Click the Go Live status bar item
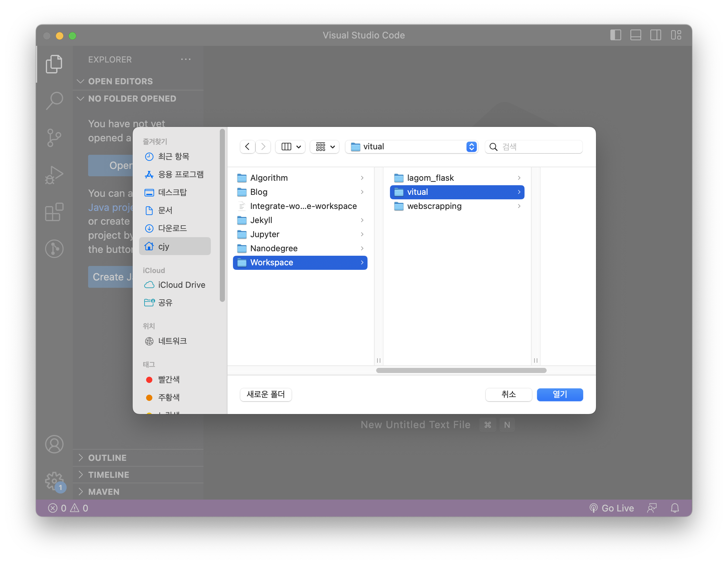The width and height of the screenshot is (728, 564). [x=612, y=508]
